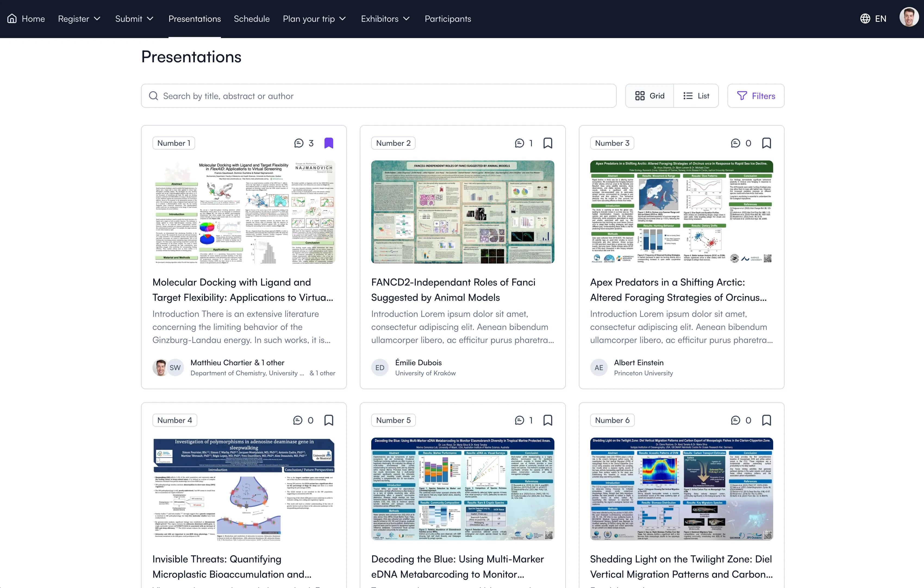Click author name Albert Einstein
This screenshot has width=924, height=588.
pos(639,362)
